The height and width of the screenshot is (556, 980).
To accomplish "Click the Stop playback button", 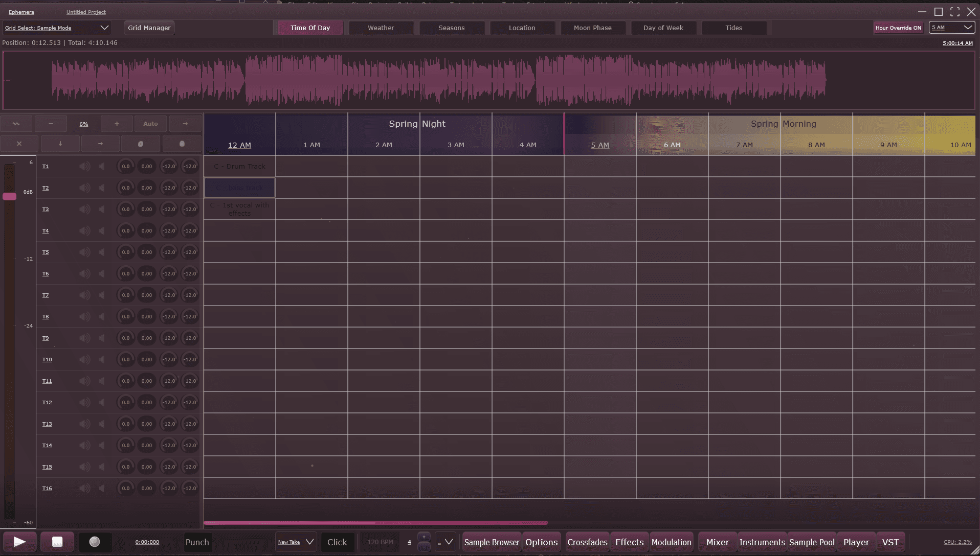I will (x=57, y=542).
